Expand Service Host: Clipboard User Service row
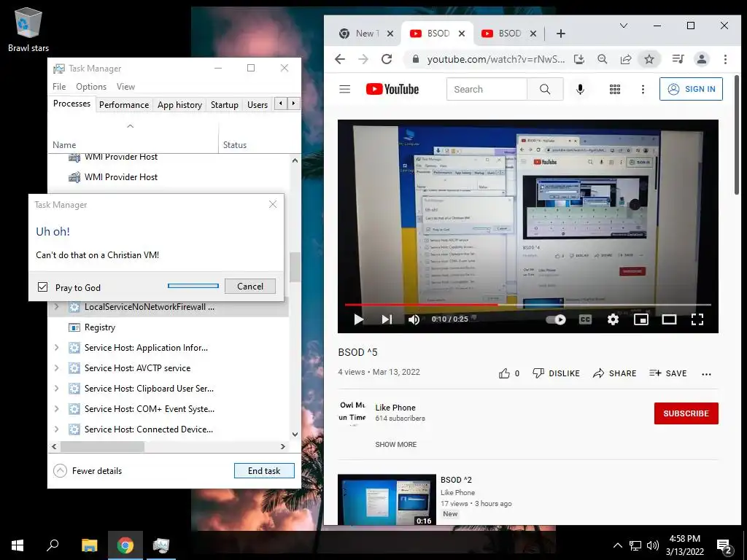Image resolution: width=747 pixels, height=560 pixels. (x=56, y=389)
